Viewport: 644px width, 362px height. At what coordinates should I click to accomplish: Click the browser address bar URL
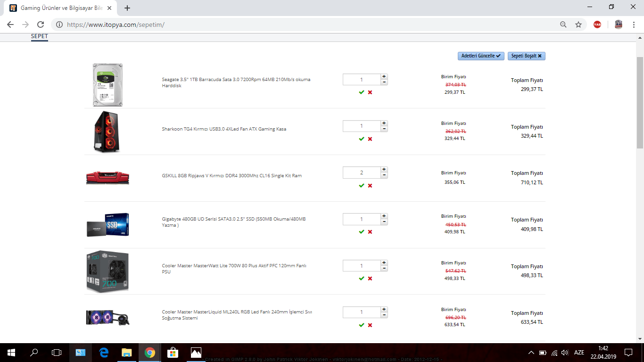[116, 25]
